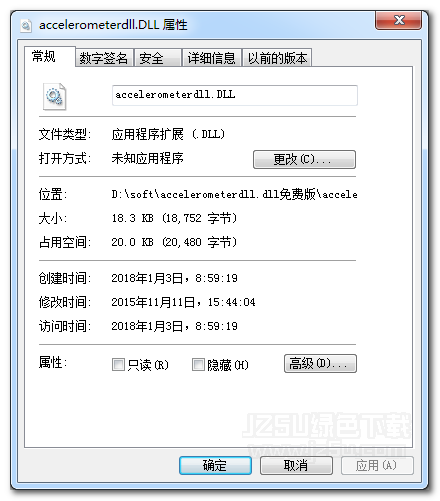This screenshot has width=440, height=501.
Task: Click the 大小 size value text
Action: click(174, 218)
